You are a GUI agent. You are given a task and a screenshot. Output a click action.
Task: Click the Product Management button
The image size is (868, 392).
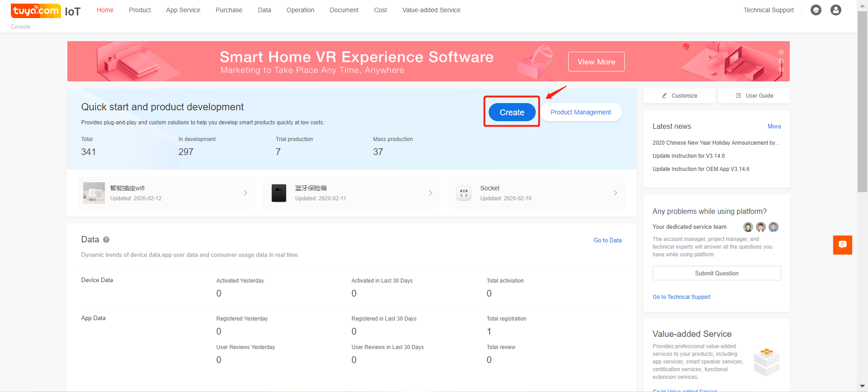[580, 112]
